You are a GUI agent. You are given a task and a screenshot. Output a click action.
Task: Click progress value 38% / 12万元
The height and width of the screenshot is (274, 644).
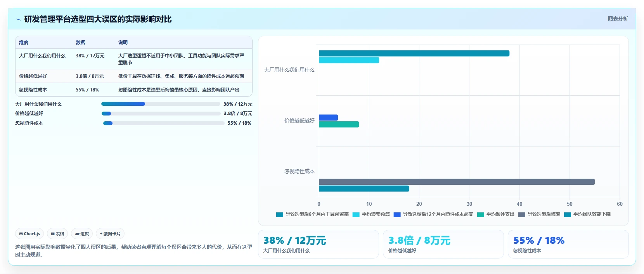(x=238, y=104)
